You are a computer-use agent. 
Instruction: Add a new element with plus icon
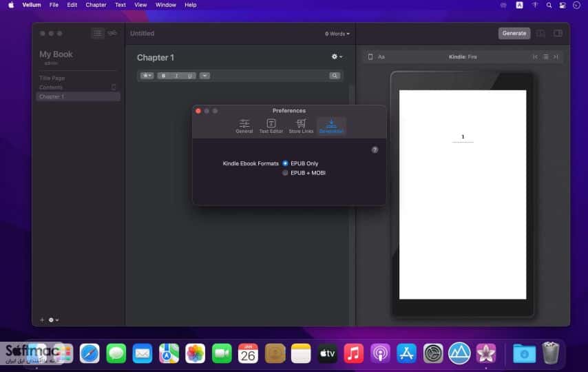point(42,320)
